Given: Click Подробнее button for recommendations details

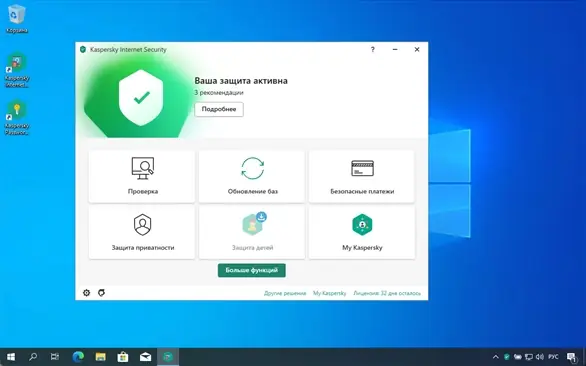Looking at the screenshot, I should pos(219,109).
